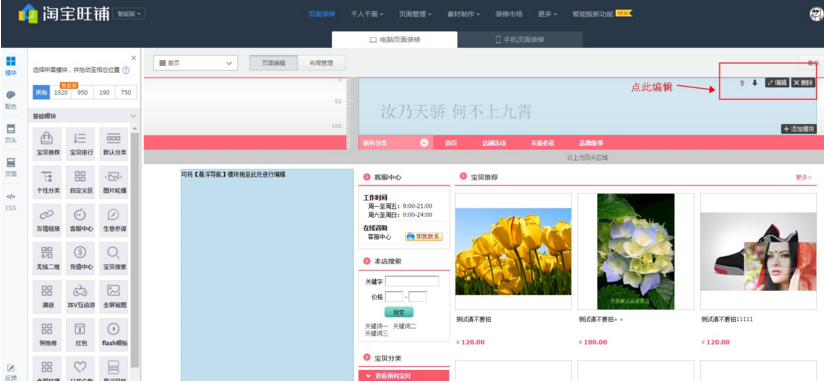
Task: Switch to 手机页面装修 tab
Action: coord(520,40)
